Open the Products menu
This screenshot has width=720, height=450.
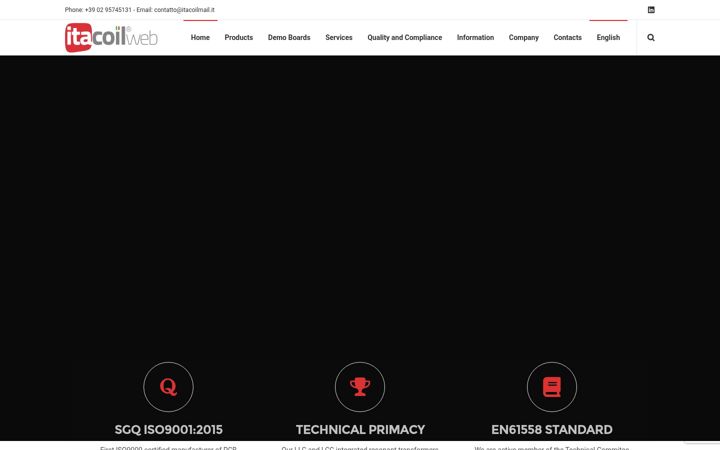coord(239,38)
